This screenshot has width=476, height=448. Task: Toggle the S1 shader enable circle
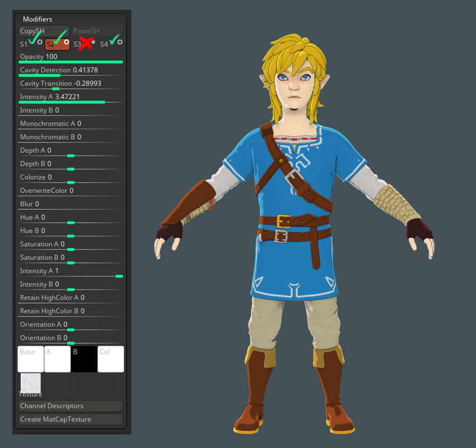(x=39, y=42)
